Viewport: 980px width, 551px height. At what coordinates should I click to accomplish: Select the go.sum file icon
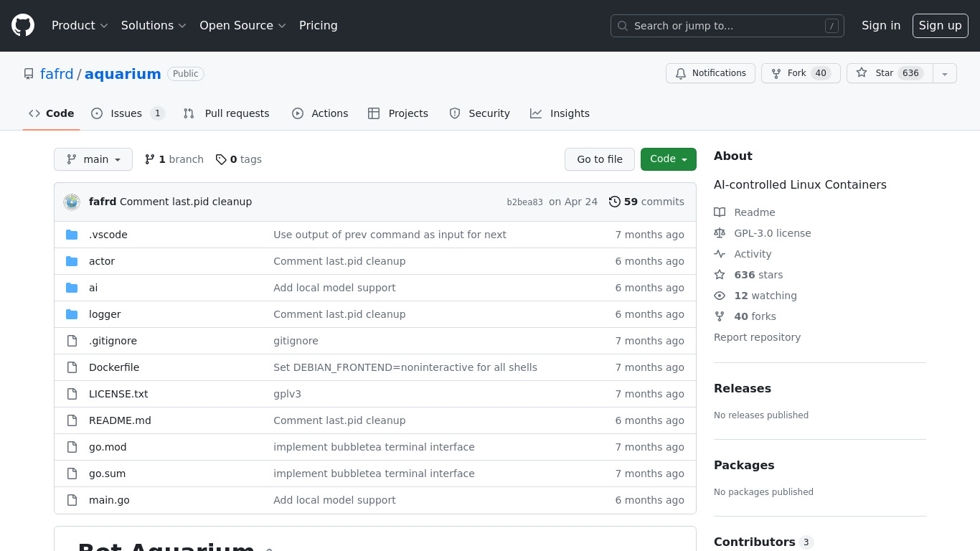[72, 474]
